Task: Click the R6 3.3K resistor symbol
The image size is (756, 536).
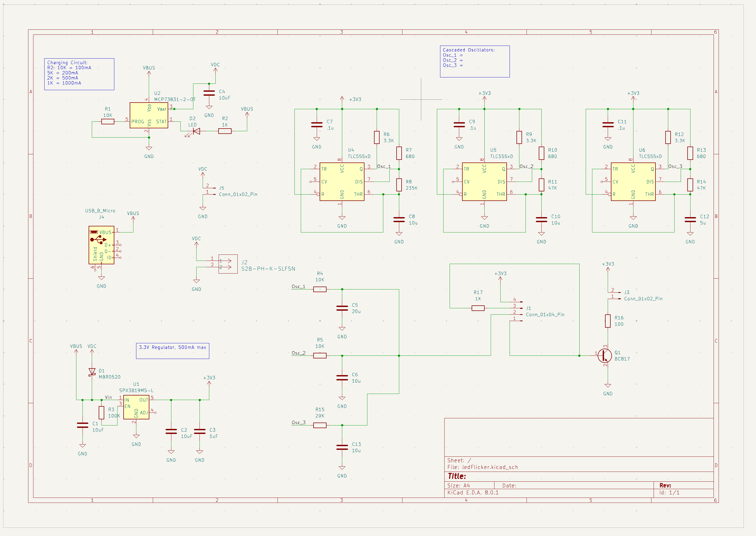Action: 377,137
